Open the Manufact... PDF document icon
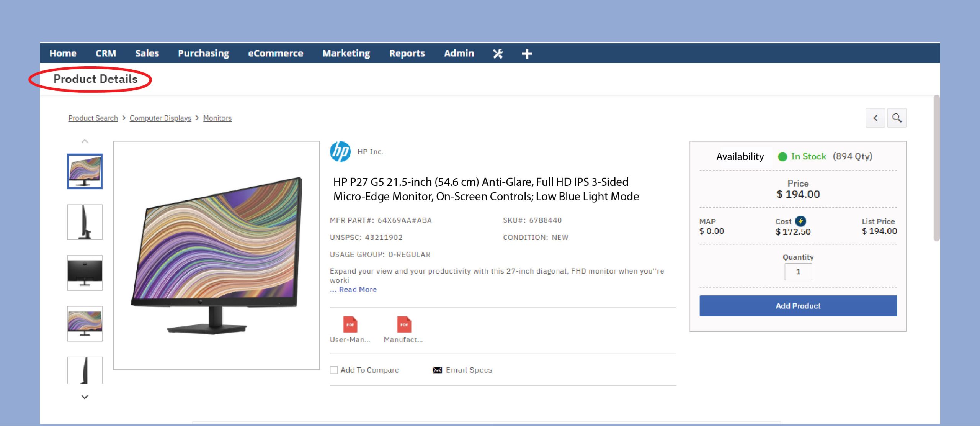 [x=404, y=324]
